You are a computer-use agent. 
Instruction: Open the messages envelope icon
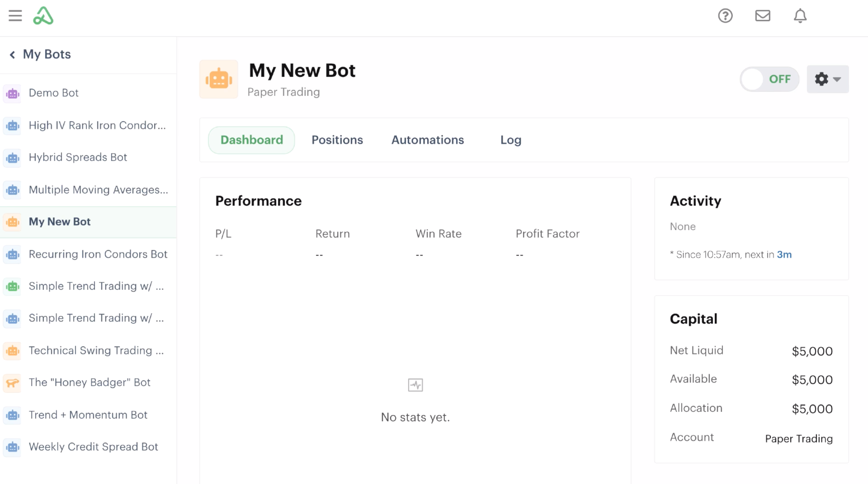763,15
